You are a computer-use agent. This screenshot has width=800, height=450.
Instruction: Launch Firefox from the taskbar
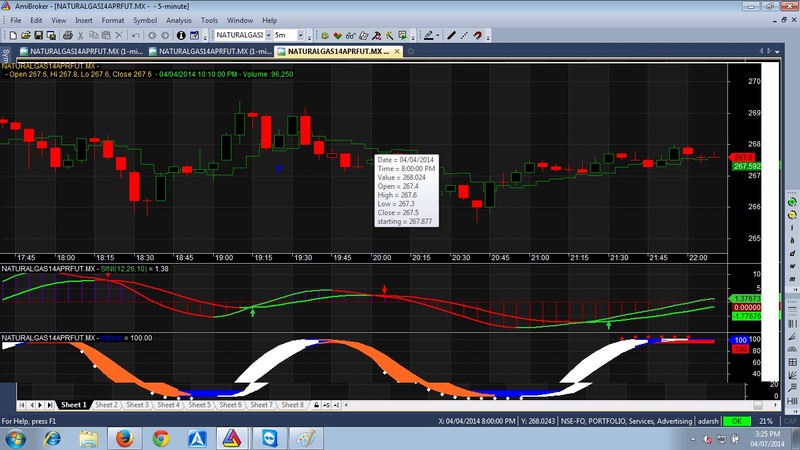[124, 438]
